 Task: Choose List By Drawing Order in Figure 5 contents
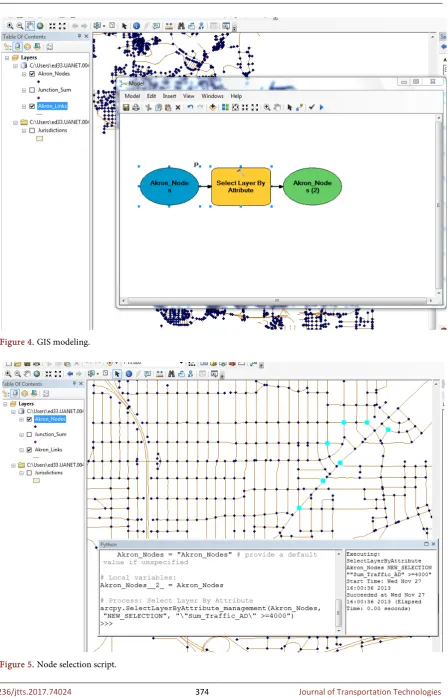coord(5,394)
